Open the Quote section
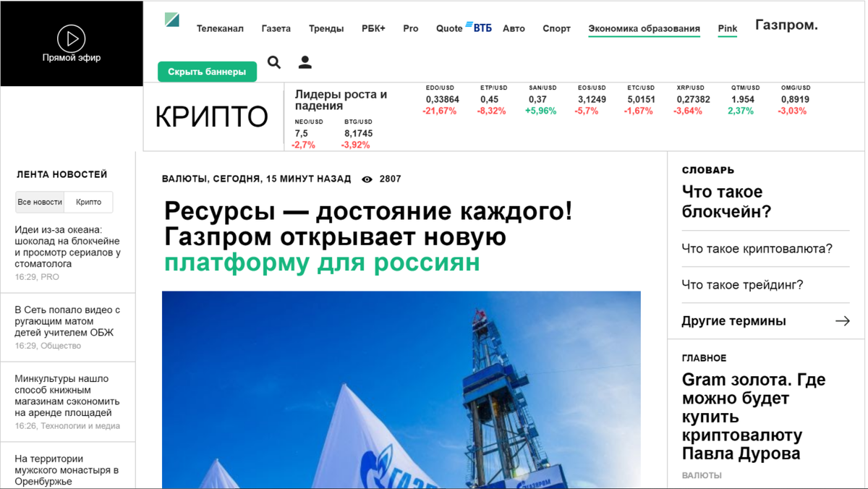Screen dimensions: 868x489 (x=449, y=29)
